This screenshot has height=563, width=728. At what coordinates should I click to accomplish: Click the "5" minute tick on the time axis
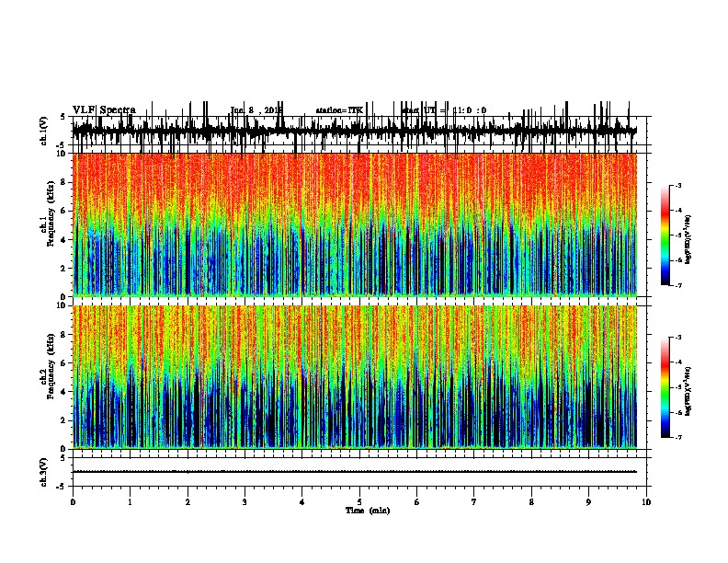(359, 502)
